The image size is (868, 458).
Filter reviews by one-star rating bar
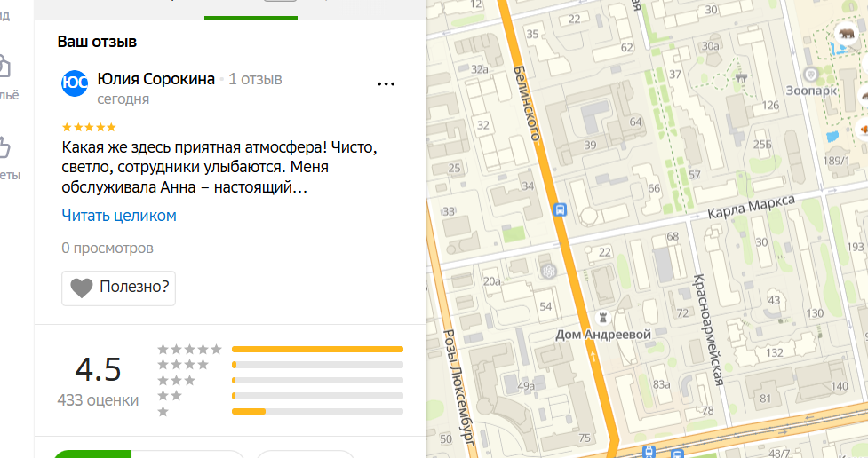coord(317,411)
